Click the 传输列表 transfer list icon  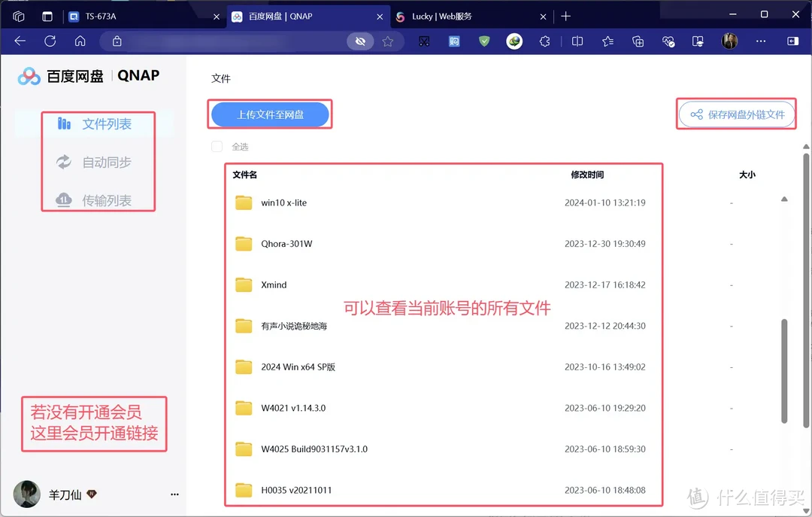(64, 199)
